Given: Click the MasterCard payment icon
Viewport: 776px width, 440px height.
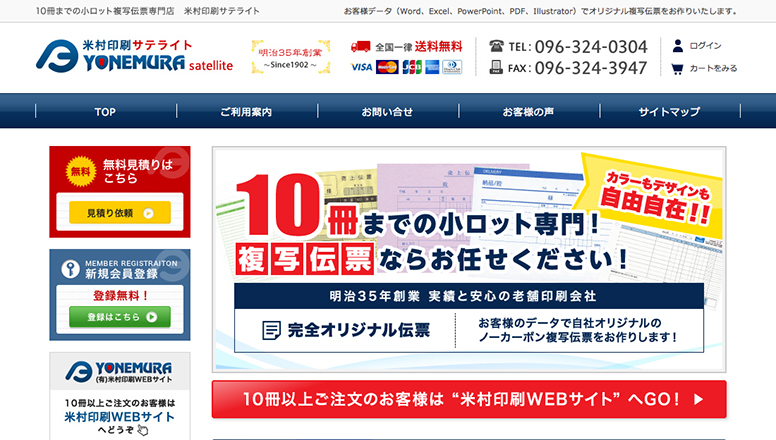Looking at the screenshot, I should 387,67.
